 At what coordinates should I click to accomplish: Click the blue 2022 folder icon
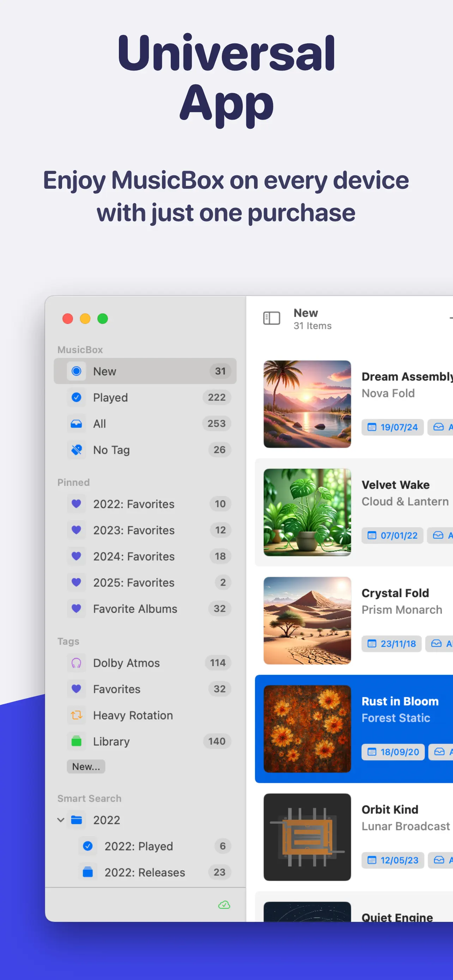[77, 820]
